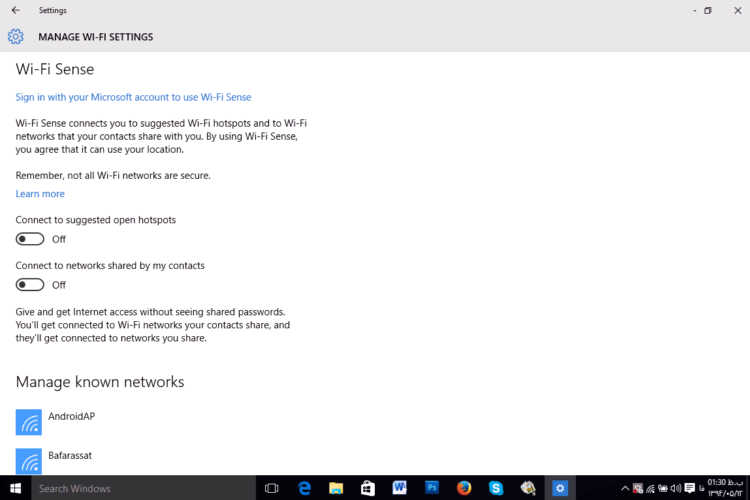Click the Search Windows box
750x500 pixels.
[143, 488]
